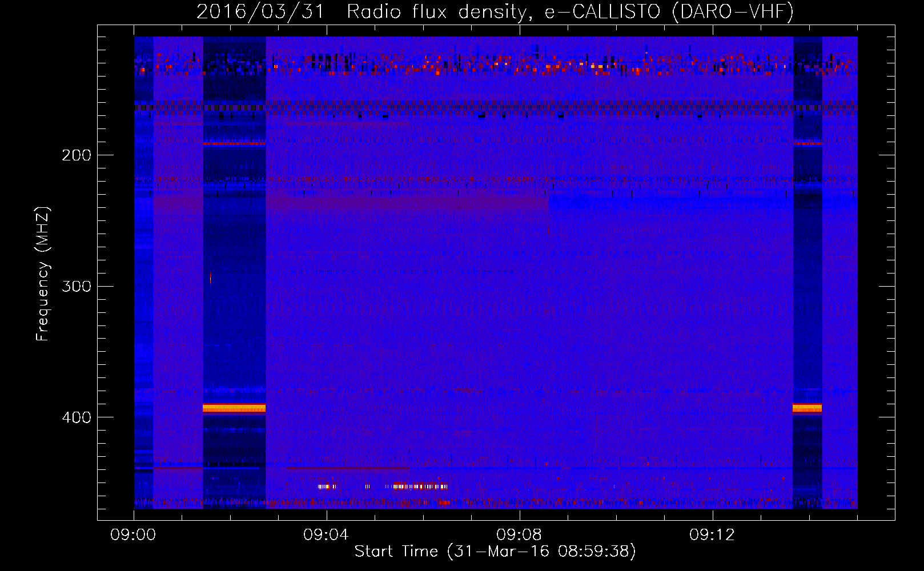Click the Frequency (MHZ) axis label
The width and height of the screenshot is (924, 571).
pyautogui.click(x=43, y=274)
